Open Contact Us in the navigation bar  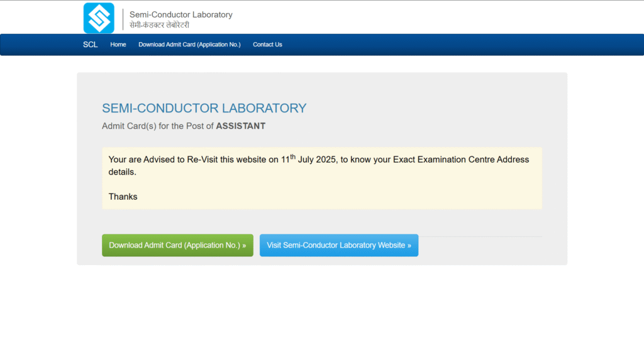point(267,45)
